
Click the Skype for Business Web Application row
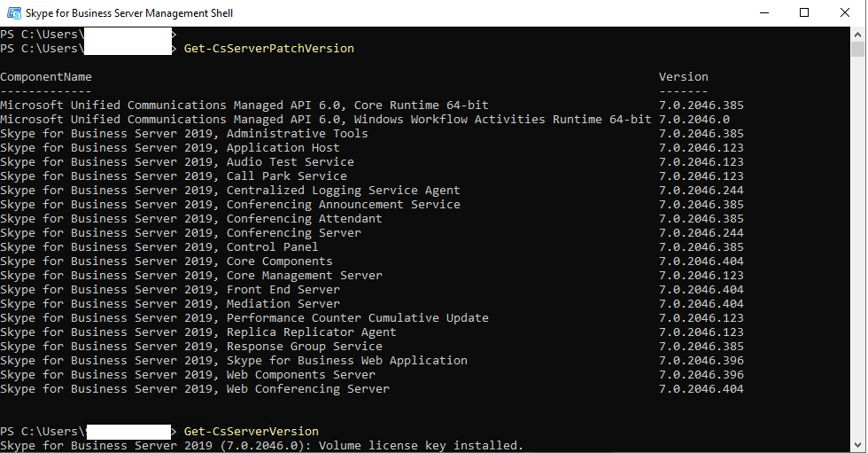point(372,361)
